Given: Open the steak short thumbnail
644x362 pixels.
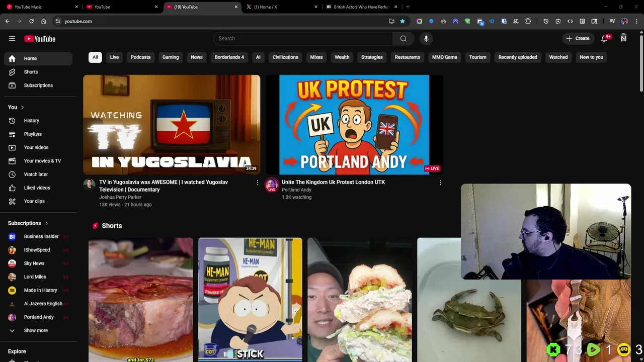Looking at the screenshot, I should coord(140,300).
